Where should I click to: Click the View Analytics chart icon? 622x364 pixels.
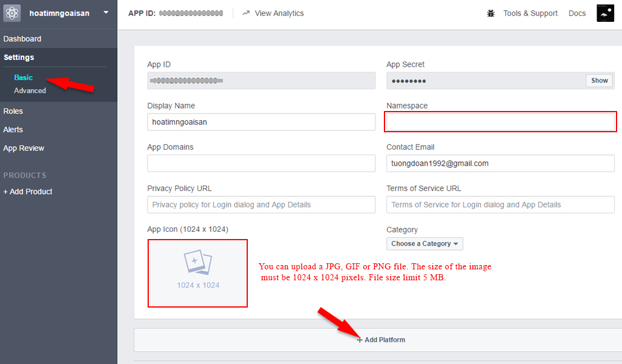pos(246,13)
